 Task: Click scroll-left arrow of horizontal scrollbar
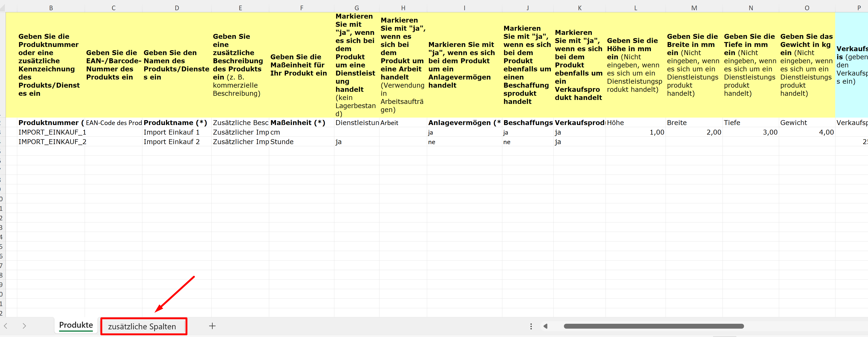click(x=546, y=326)
